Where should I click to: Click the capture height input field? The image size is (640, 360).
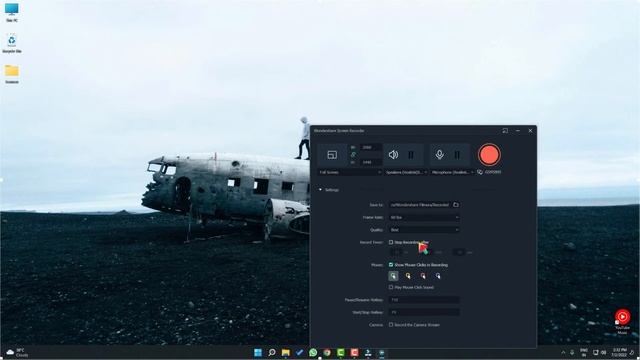tap(371, 162)
